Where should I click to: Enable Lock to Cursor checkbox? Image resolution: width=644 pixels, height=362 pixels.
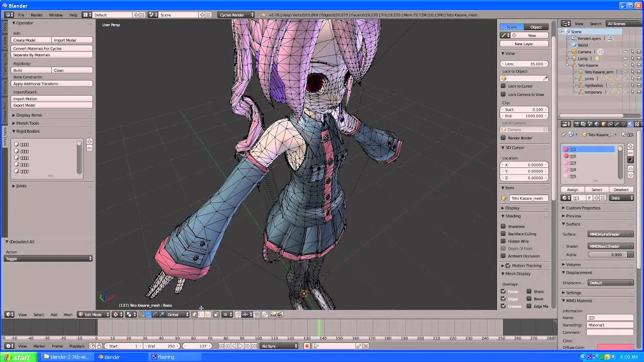click(x=503, y=86)
